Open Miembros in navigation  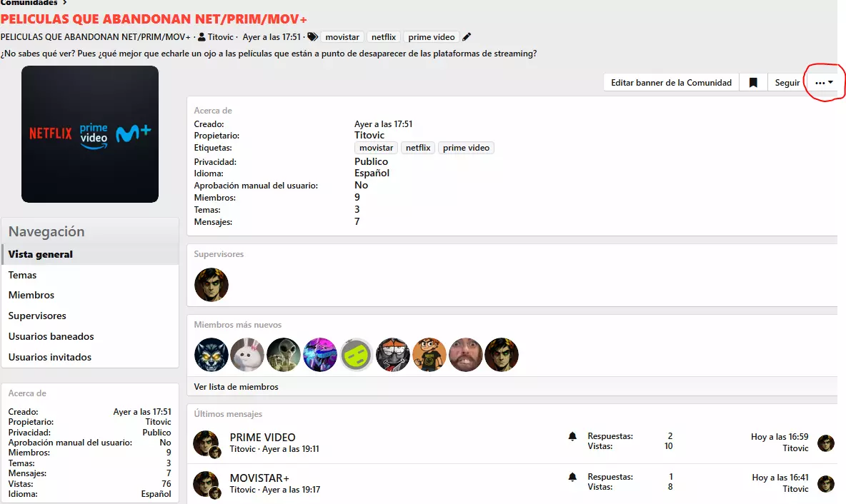[x=90, y=296]
